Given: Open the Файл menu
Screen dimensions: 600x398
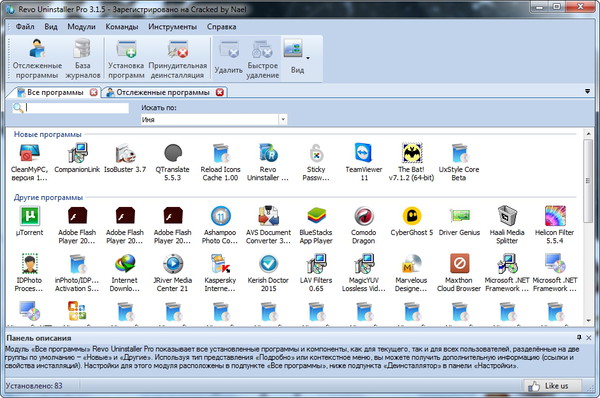Looking at the screenshot, I should click(x=25, y=27).
